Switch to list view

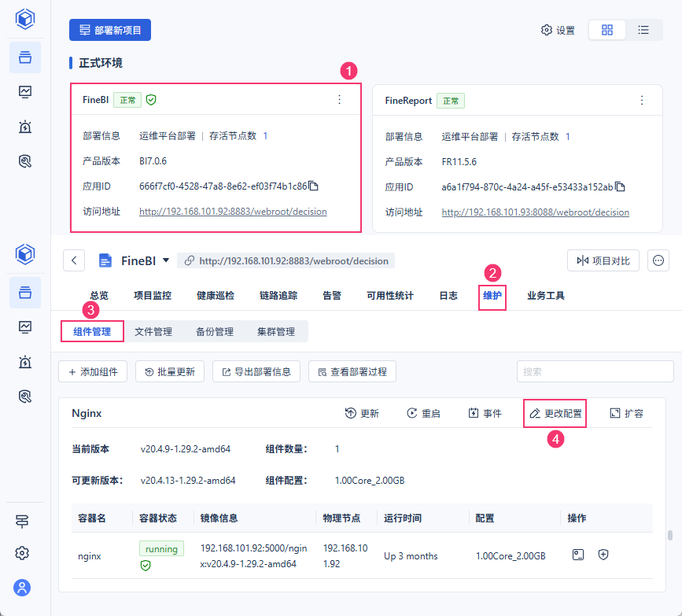pos(643,30)
